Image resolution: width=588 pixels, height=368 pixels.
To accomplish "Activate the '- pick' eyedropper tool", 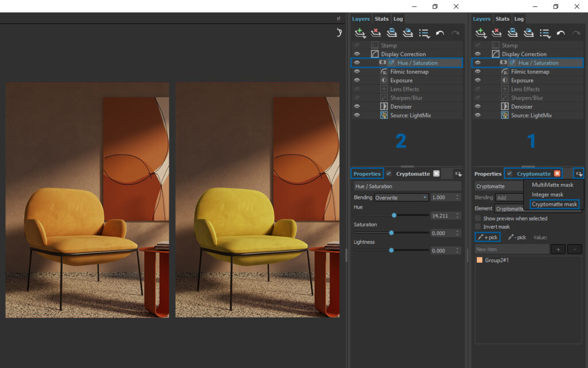I will point(517,237).
